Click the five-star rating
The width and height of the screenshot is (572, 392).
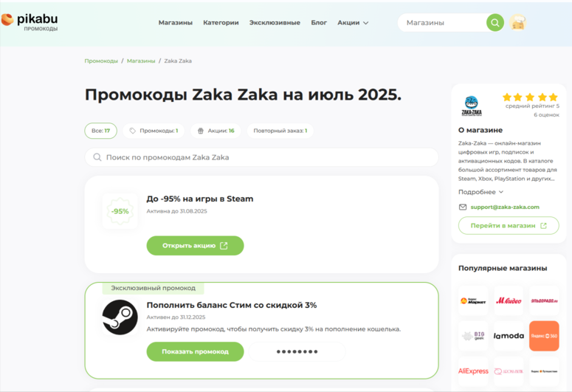[530, 97]
